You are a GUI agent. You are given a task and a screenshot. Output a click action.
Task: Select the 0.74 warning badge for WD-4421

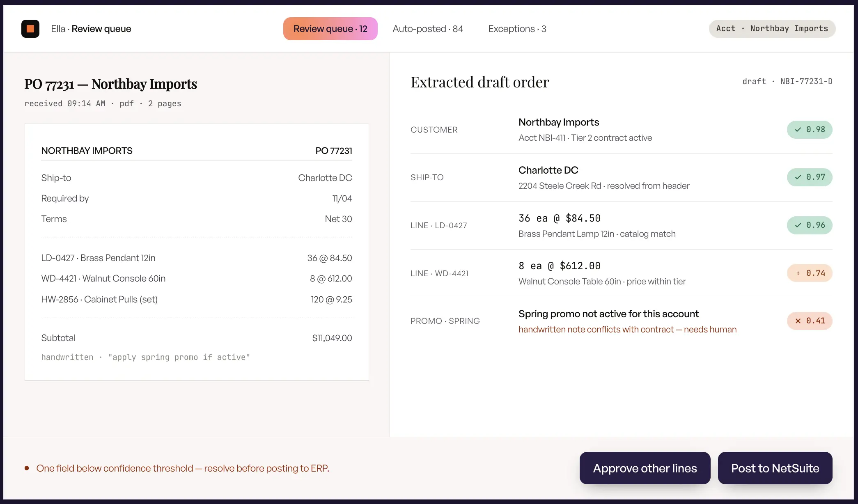[810, 273]
